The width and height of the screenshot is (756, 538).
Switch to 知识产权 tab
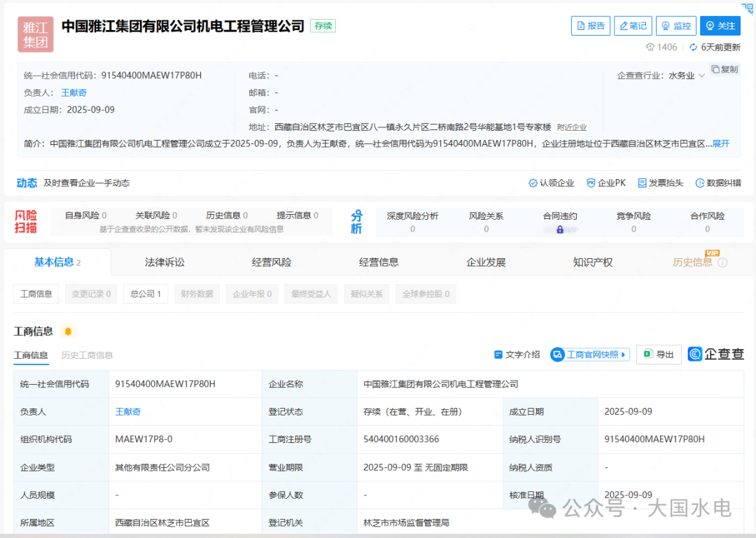pyautogui.click(x=592, y=262)
